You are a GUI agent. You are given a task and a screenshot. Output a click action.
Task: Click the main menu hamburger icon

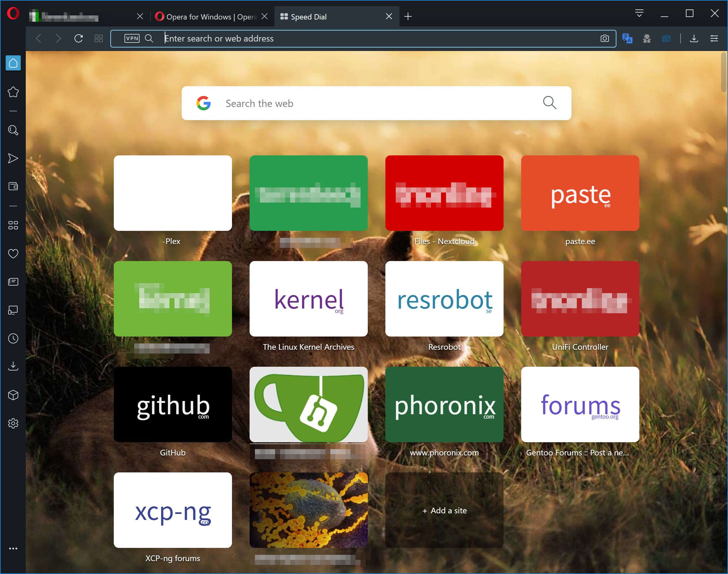click(x=714, y=38)
